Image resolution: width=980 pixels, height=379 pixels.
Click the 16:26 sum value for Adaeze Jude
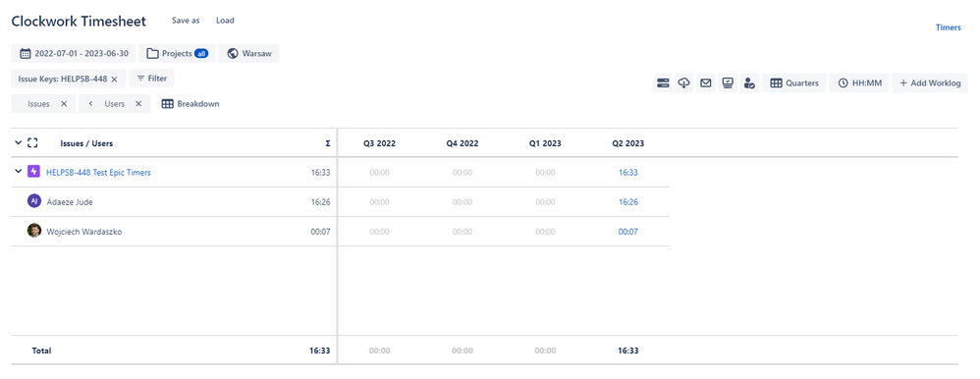[321, 202]
